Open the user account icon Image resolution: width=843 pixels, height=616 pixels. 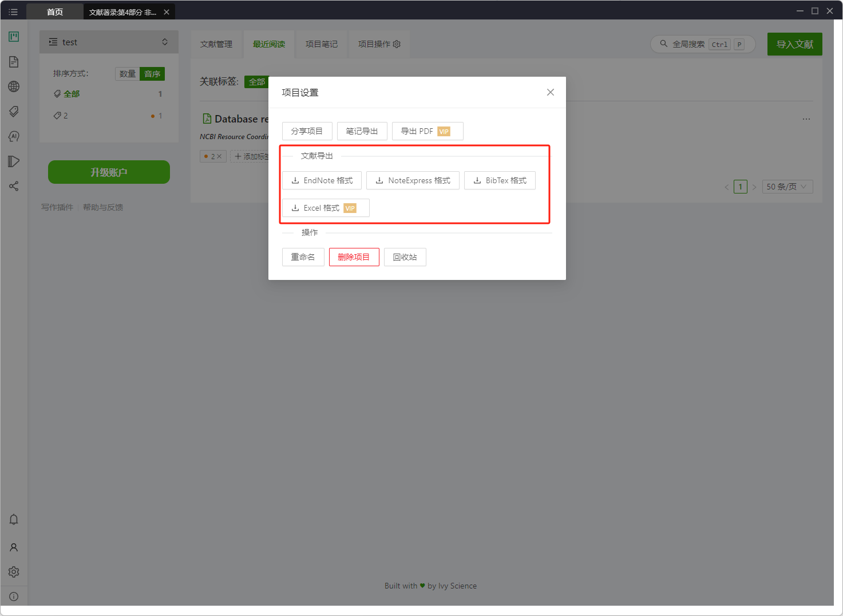pos(14,547)
